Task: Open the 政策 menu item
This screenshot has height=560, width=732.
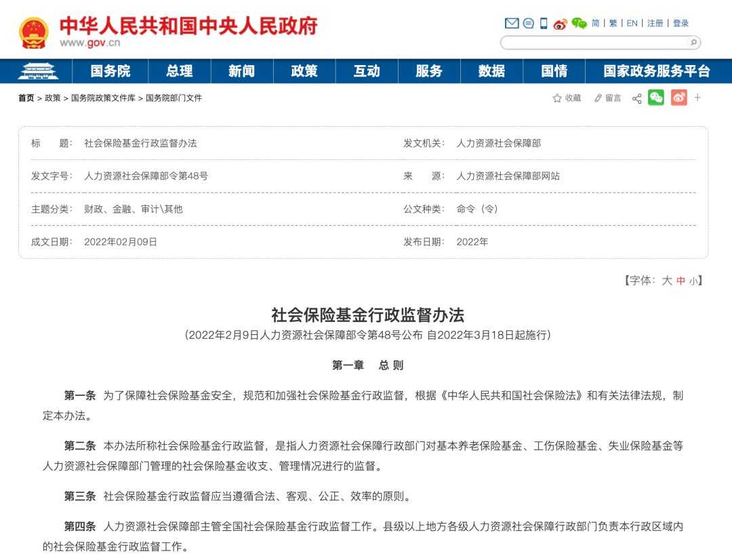Action: pos(304,71)
